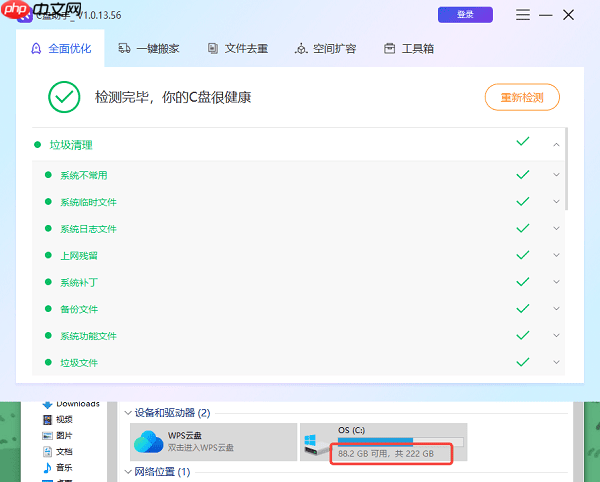
Task: Click the 登录 login button
Action: click(x=465, y=15)
